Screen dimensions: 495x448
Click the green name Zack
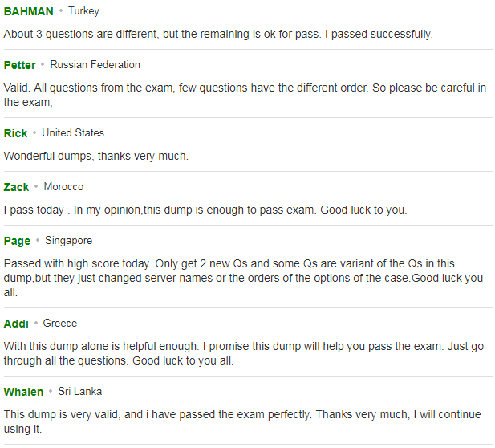click(16, 187)
